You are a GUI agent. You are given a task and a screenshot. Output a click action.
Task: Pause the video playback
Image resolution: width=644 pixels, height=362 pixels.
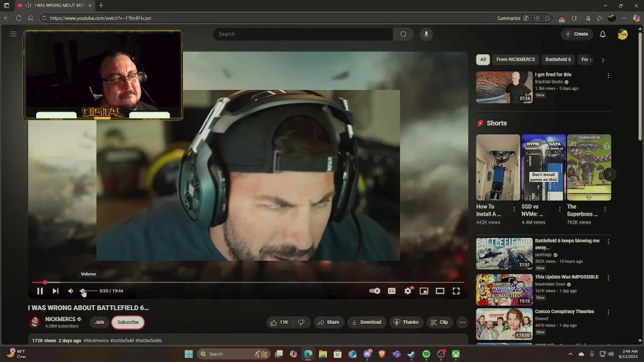(x=40, y=291)
